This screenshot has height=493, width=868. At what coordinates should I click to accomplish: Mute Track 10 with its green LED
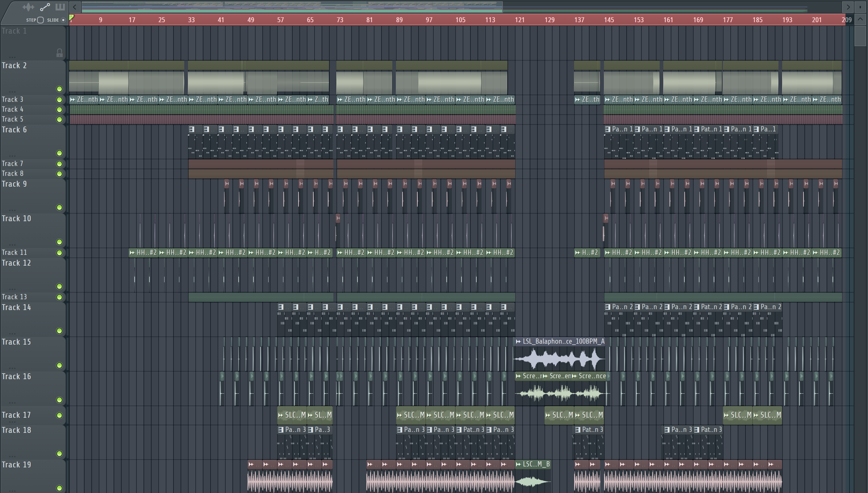click(59, 242)
